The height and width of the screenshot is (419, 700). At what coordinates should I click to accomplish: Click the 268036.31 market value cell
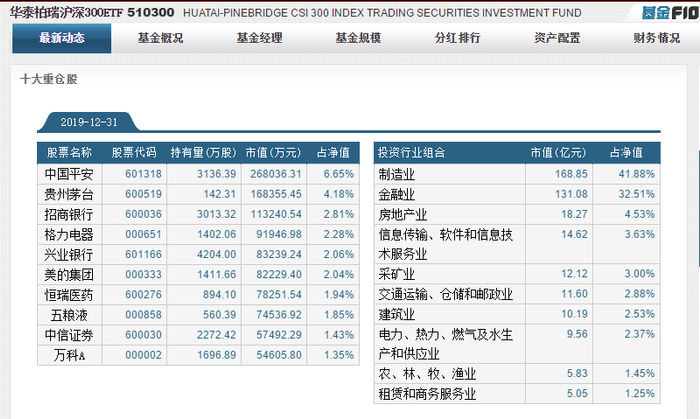(275, 174)
